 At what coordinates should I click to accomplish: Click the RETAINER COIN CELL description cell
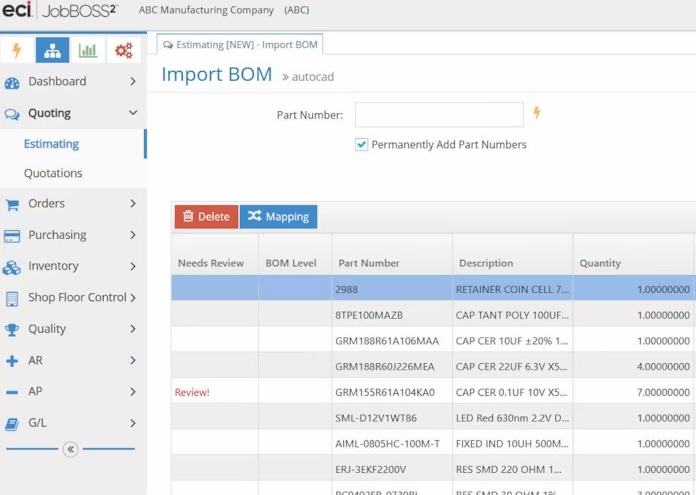(512, 289)
